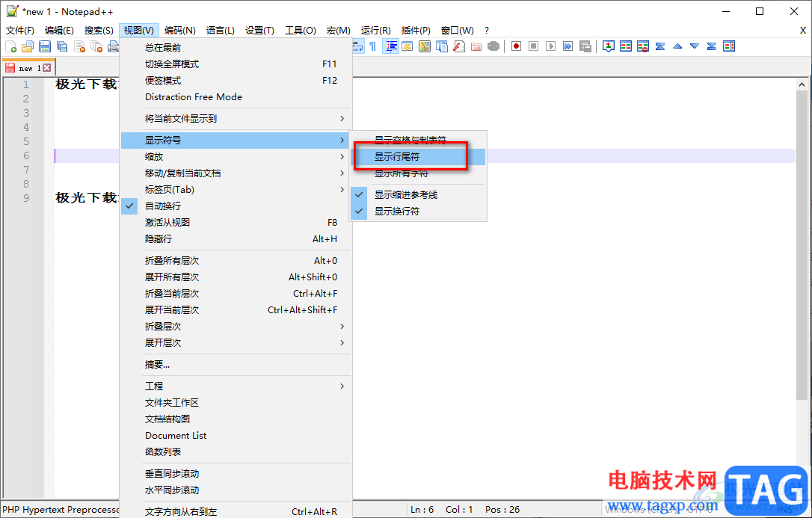Open 文档结构图 from the menu

[x=236, y=419]
